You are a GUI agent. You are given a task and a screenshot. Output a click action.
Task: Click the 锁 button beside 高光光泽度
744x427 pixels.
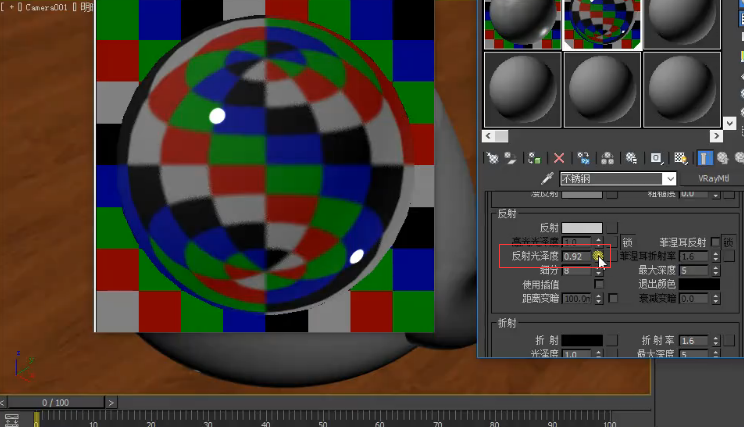[627, 242]
